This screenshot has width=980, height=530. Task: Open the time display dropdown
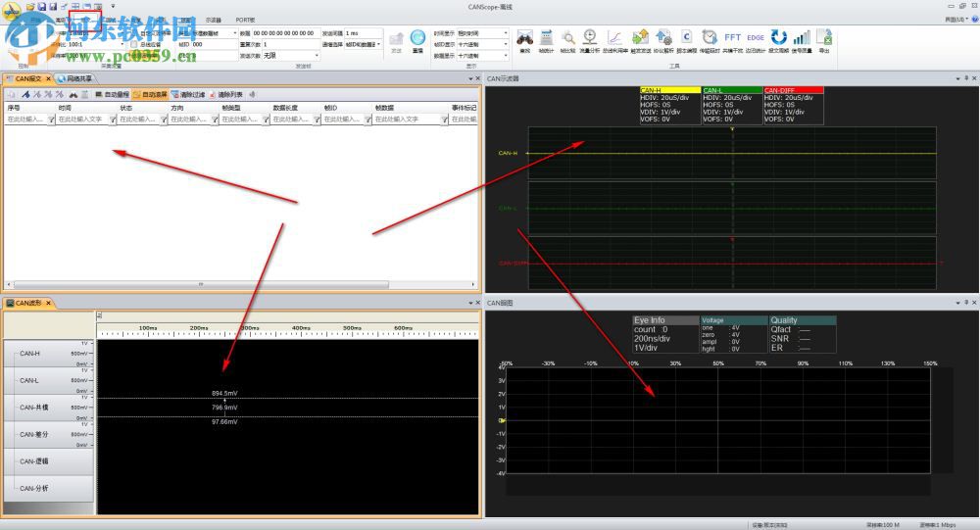[x=505, y=33]
